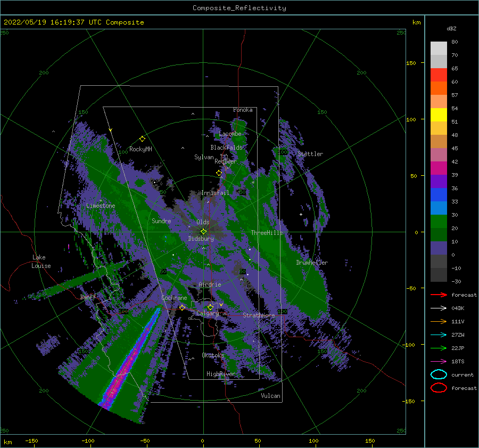Image resolution: width=479 pixels, height=448 pixels.
Task: Click the 'Okotoks' town label
Action: click(213, 355)
